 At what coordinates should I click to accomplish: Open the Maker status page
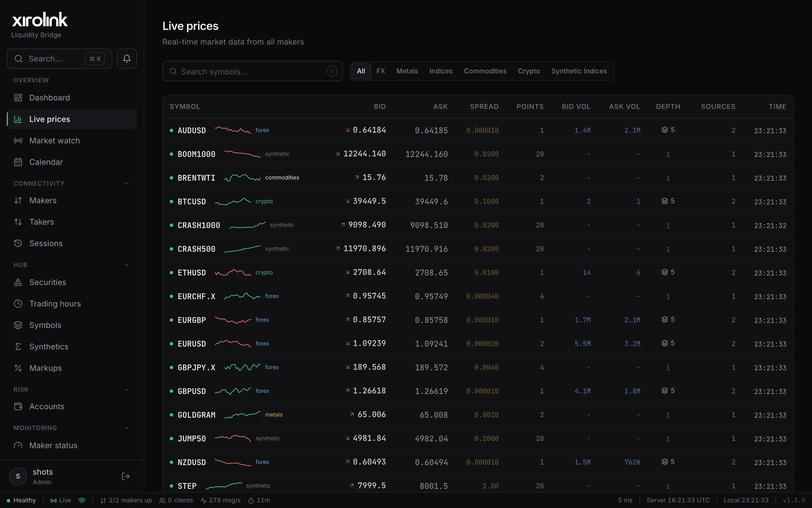(x=72, y=445)
